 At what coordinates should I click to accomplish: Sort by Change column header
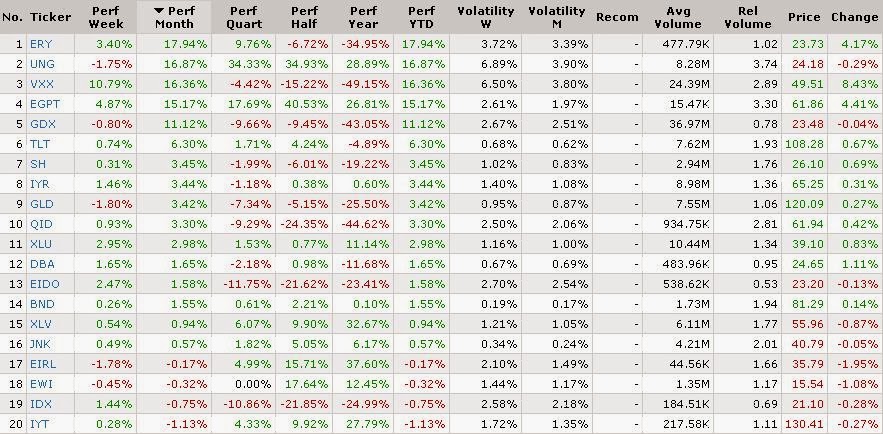click(853, 17)
